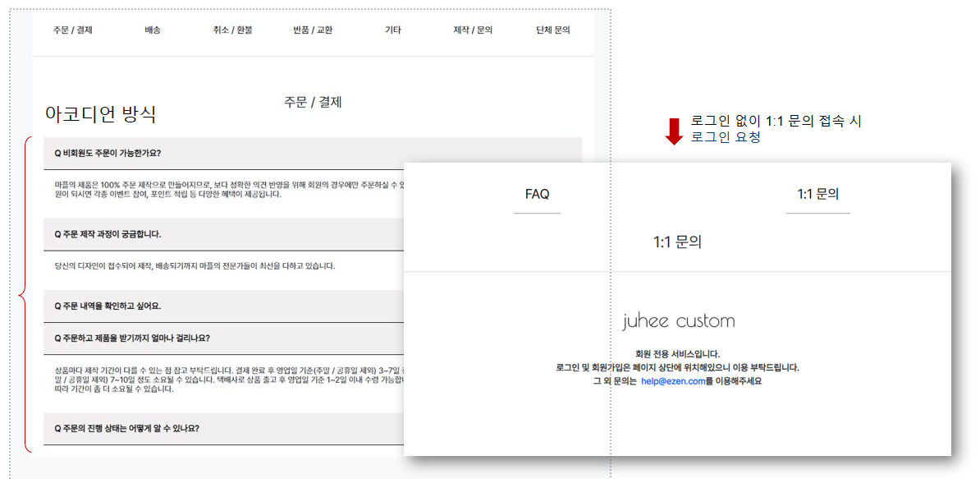The height and width of the screenshot is (479, 980).
Task: Click the 회원 전용 서비스입니다 notice text
Action: point(678,352)
